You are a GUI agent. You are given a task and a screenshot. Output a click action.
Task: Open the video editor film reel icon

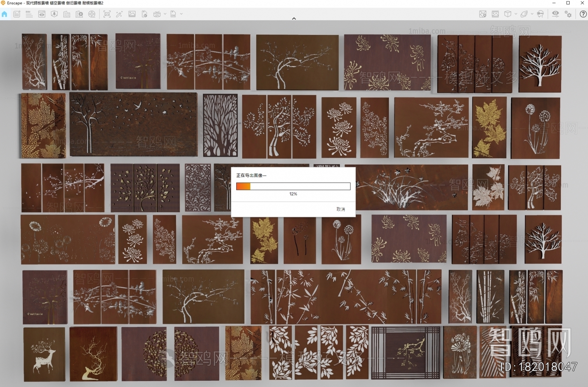(92, 14)
